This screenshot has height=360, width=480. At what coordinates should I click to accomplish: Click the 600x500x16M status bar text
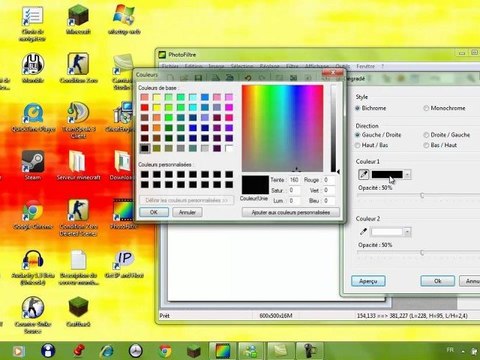click(276, 315)
